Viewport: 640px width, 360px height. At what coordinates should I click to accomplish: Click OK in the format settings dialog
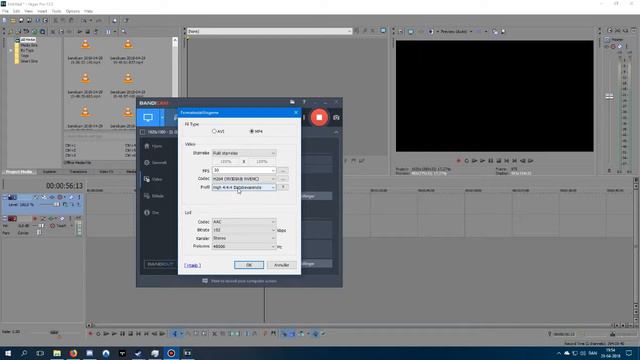(249, 265)
